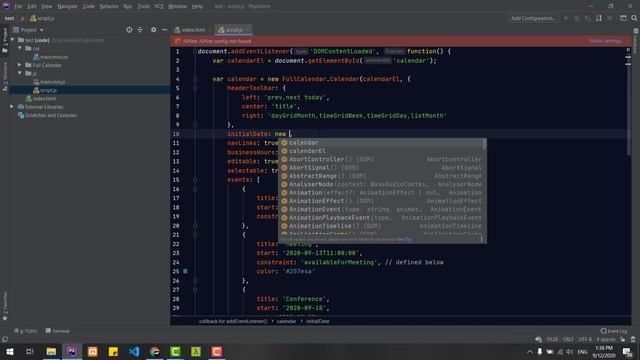The width and height of the screenshot is (640, 360).
Task: Click the locate/scroll-from-source target icon
Action: pyautogui.click(x=129, y=30)
